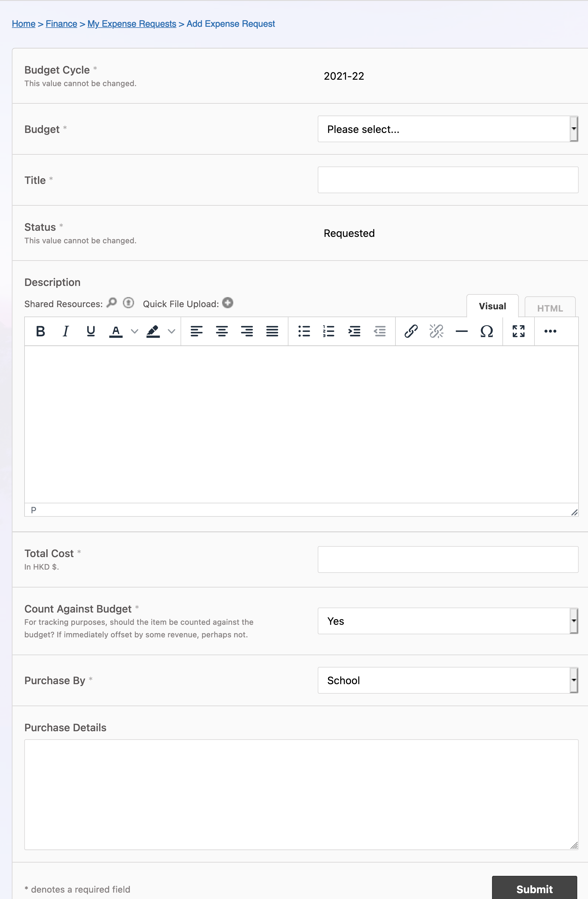Click the Total Cost input field
Viewport: 588px width, 899px height.
[x=448, y=559]
